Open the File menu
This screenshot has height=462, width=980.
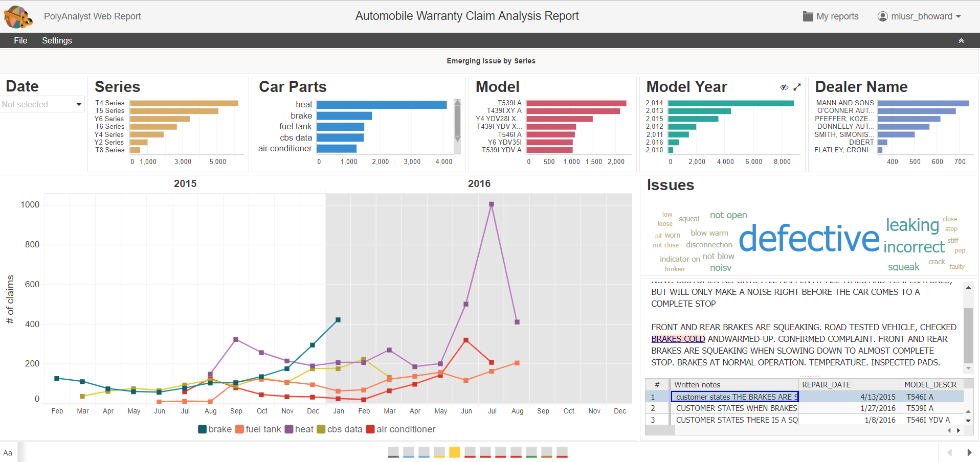tap(20, 40)
